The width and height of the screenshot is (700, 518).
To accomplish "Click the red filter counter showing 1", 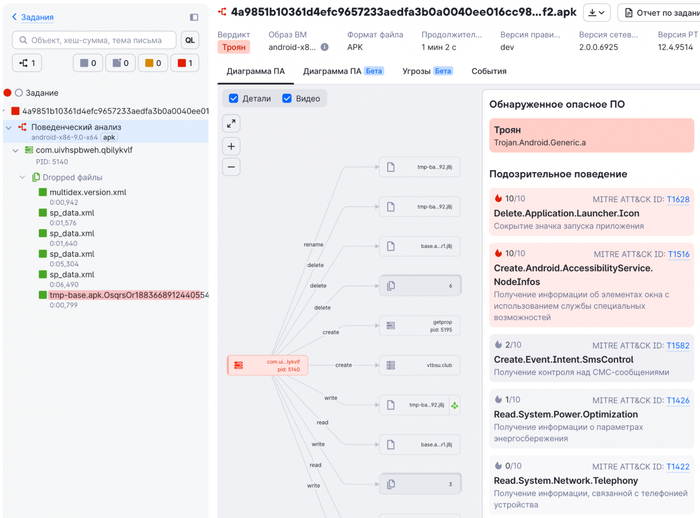I will pos(185,63).
